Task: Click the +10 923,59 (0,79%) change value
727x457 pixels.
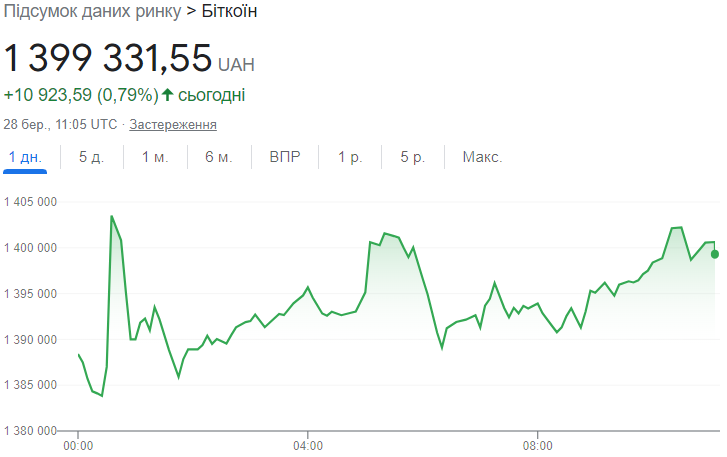Action: click(80, 96)
